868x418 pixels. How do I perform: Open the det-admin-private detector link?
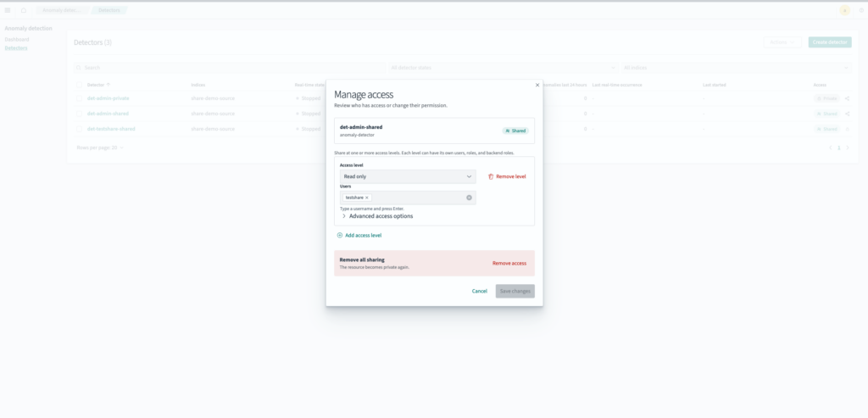(108, 98)
